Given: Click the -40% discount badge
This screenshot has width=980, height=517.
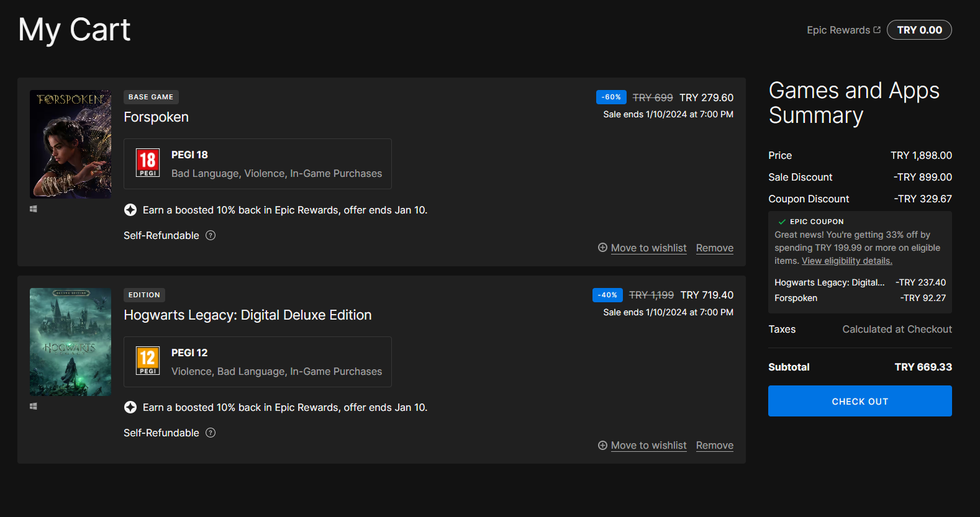Looking at the screenshot, I should click(607, 295).
